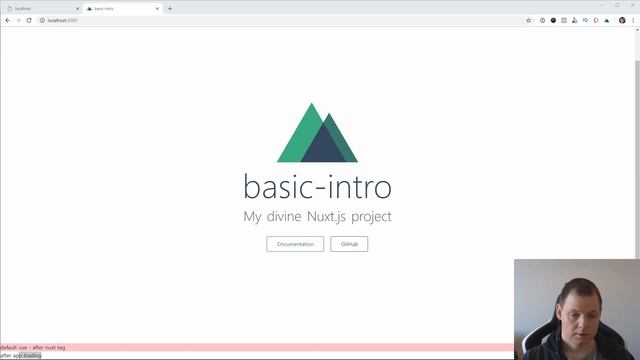Viewport: 640px width, 360px height.
Task: Reload the page with the refresh icon
Action: 29,20
